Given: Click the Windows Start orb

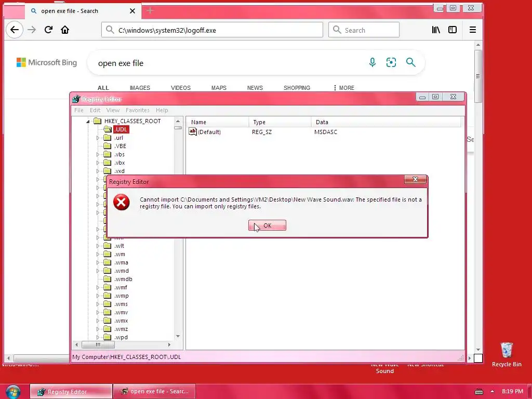Looking at the screenshot, I should (x=13, y=392).
